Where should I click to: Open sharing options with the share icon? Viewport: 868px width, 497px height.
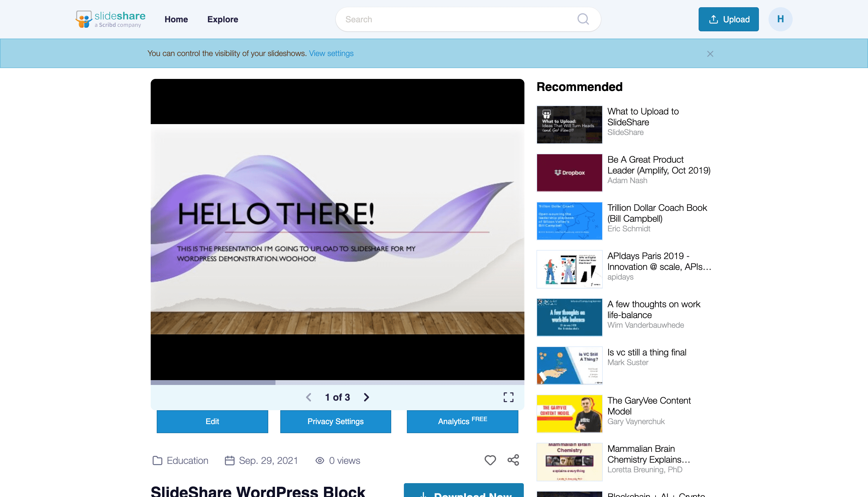click(513, 460)
